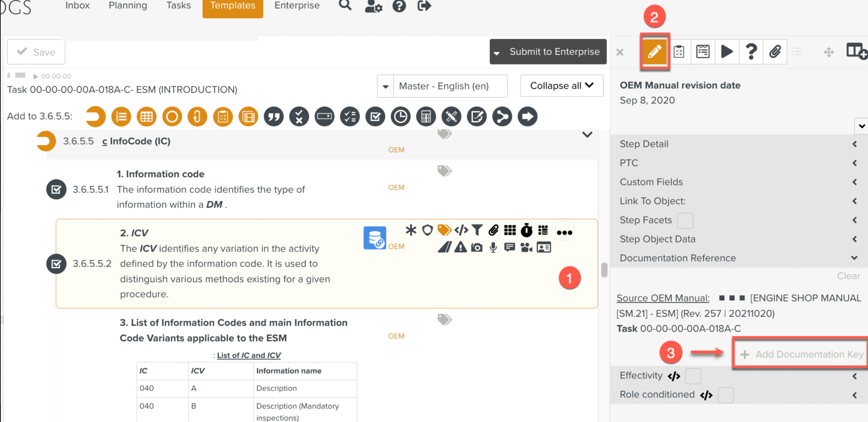
Task: Click the camera icon on ICV step
Action: pos(476,247)
